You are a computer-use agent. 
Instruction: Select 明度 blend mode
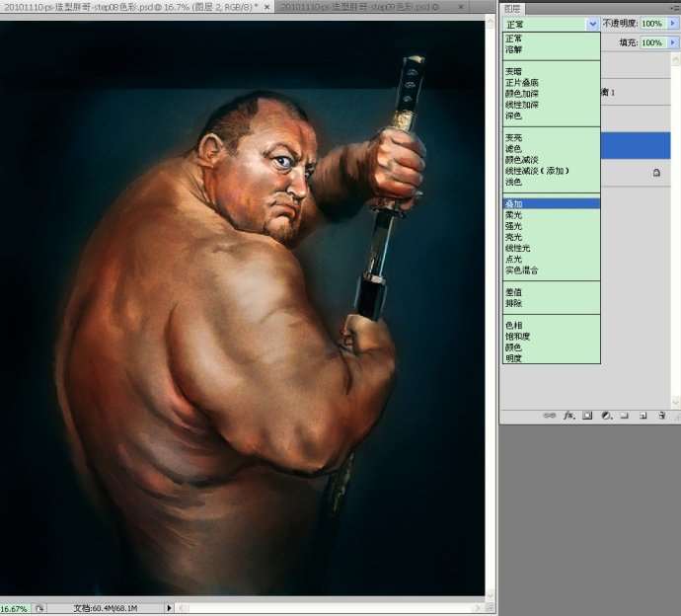552,358
